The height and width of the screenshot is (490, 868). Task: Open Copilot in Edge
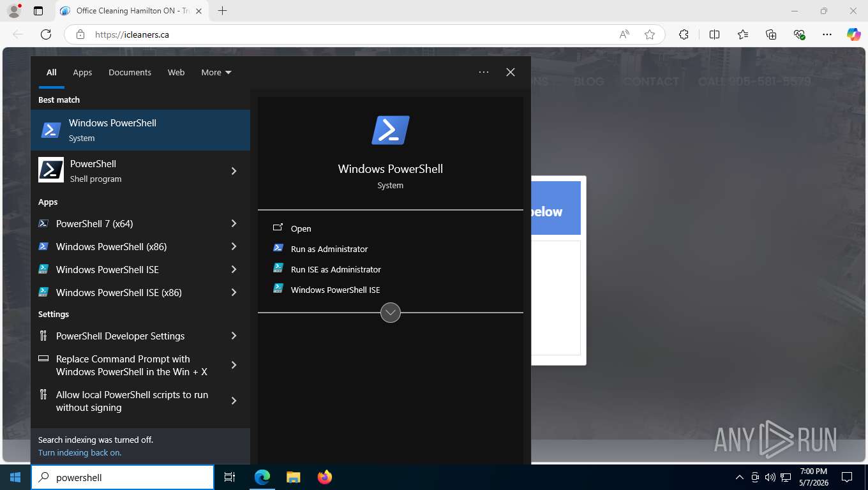click(x=854, y=34)
